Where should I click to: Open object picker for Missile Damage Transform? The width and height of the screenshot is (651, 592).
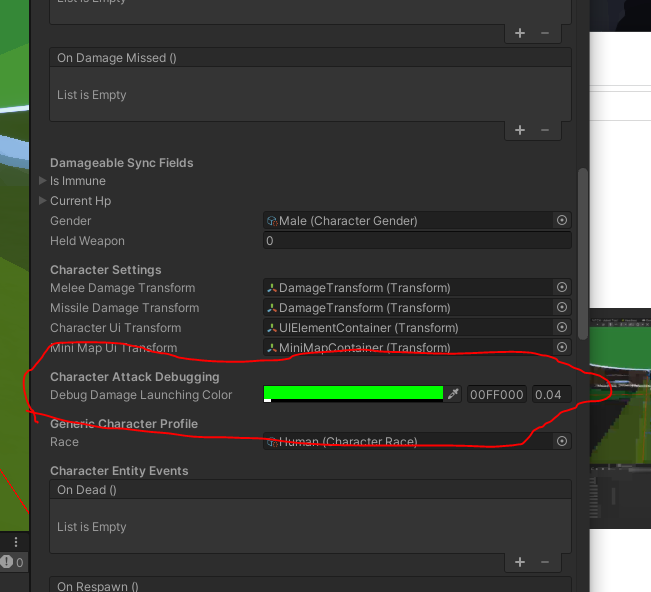(562, 307)
